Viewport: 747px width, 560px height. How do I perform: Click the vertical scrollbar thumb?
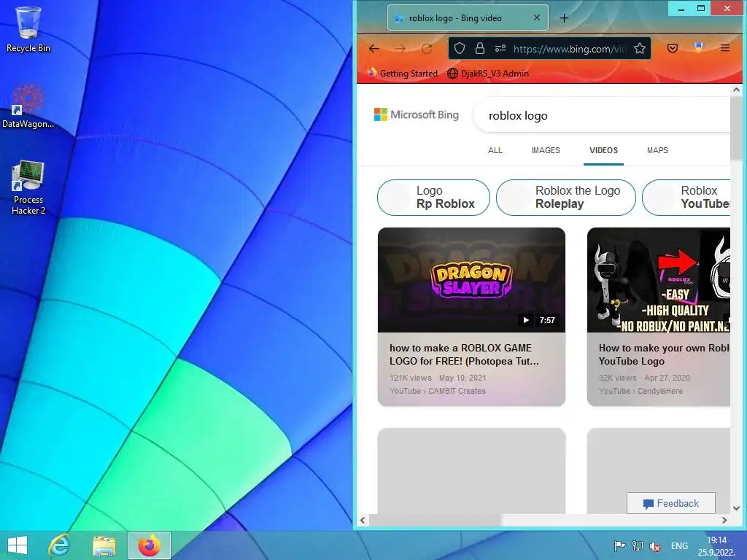pyautogui.click(x=736, y=128)
